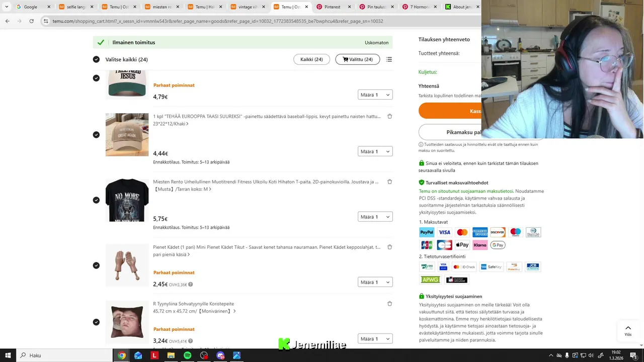Open Chrome from the taskbar
644x362 pixels.
pyautogui.click(x=122, y=355)
